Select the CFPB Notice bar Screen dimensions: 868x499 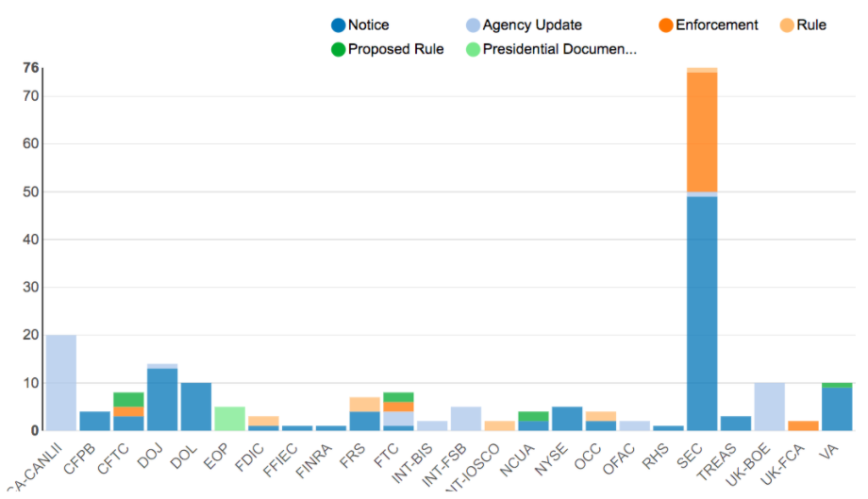click(x=94, y=421)
